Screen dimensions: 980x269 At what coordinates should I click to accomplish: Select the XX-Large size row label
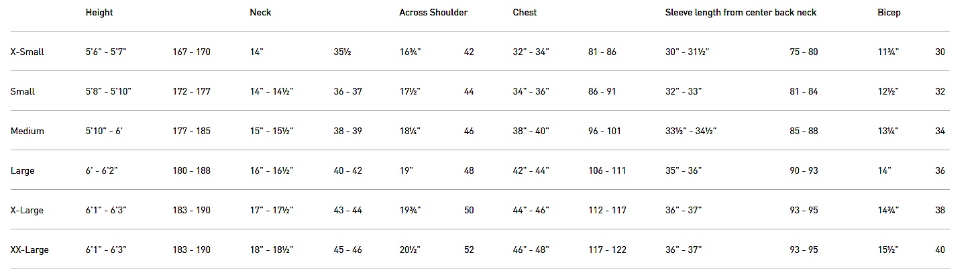tap(30, 250)
